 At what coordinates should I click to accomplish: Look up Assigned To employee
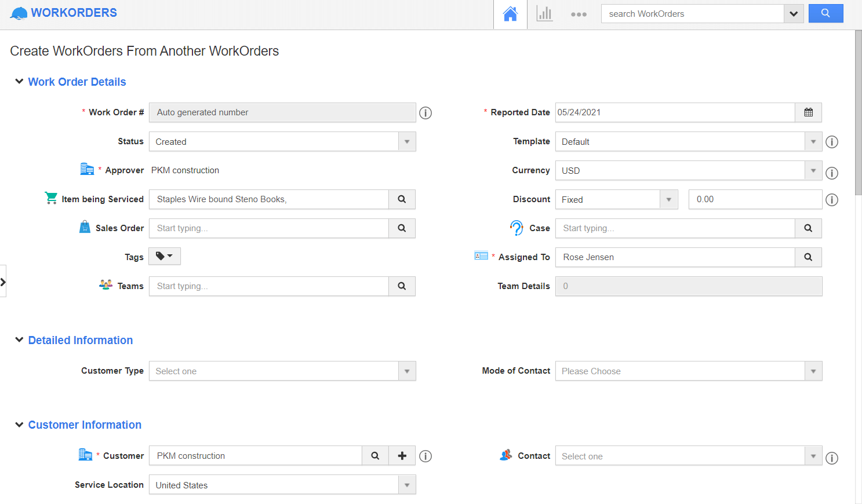click(x=808, y=257)
